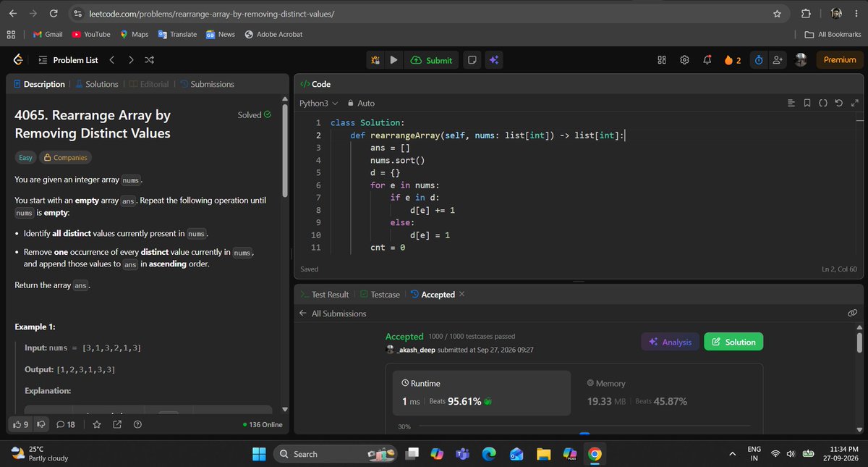Toggle the stopwatch timer icon
This screenshot has width=868, height=467.
click(x=759, y=60)
